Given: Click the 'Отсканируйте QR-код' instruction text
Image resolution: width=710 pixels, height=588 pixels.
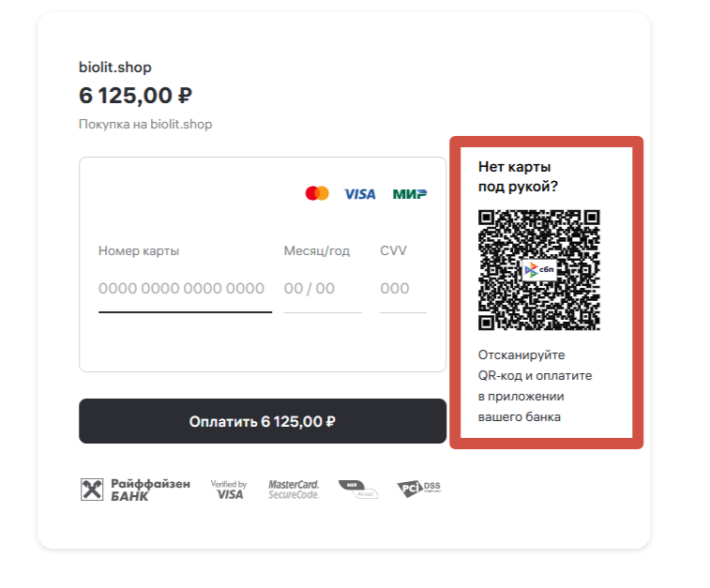Looking at the screenshot, I should pos(535,385).
